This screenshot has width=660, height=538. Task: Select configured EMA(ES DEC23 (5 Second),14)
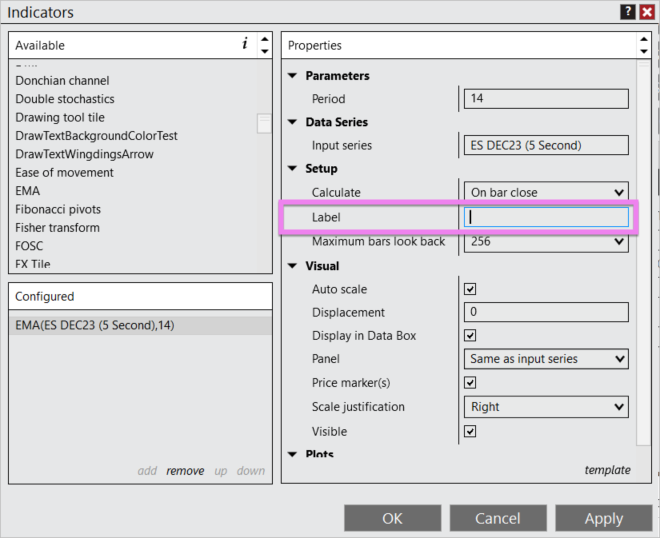point(140,325)
